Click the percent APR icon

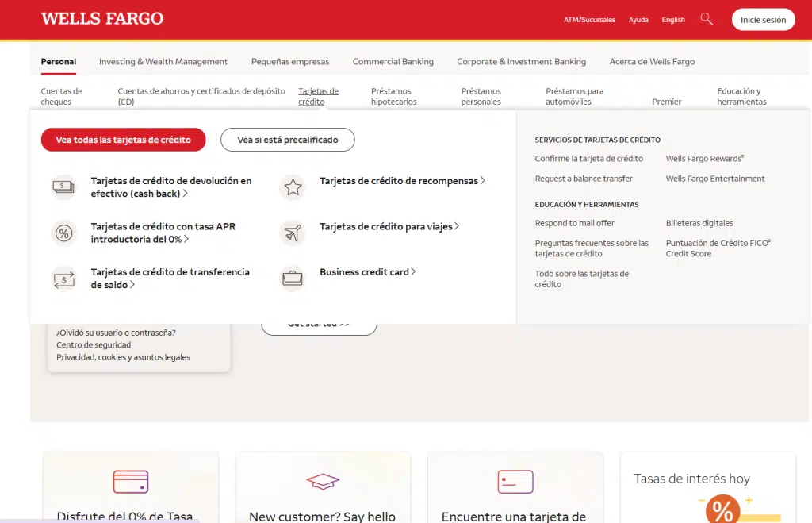(x=63, y=233)
